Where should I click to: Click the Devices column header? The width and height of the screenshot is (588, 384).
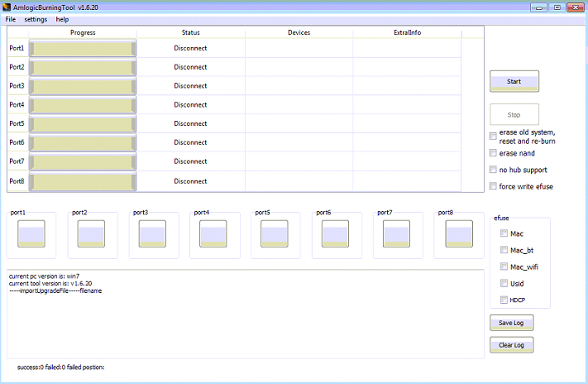[299, 32]
